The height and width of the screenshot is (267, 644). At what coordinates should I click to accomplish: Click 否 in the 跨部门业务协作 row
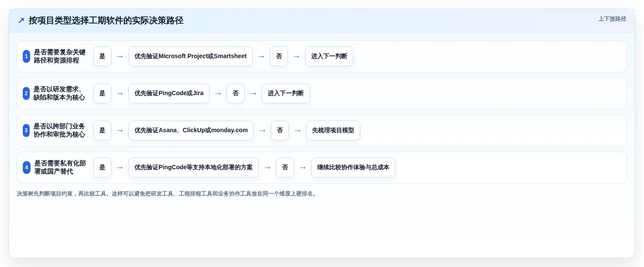tap(280, 130)
